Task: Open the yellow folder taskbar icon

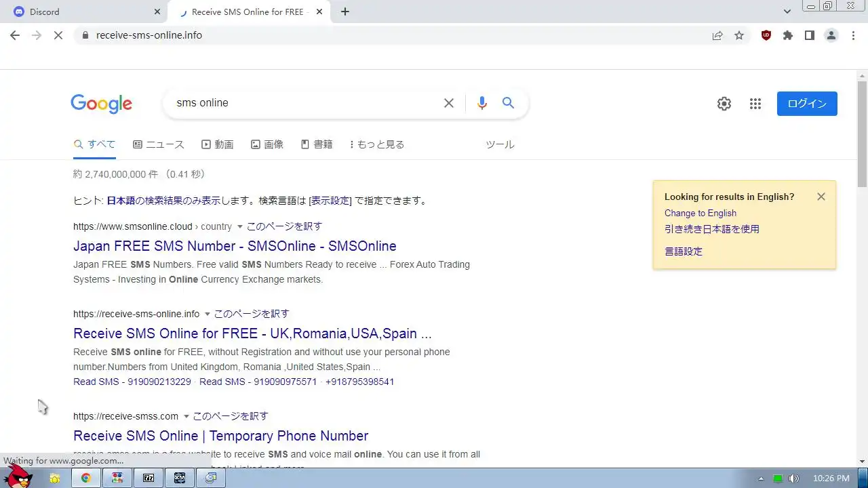Action: coord(55,478)
